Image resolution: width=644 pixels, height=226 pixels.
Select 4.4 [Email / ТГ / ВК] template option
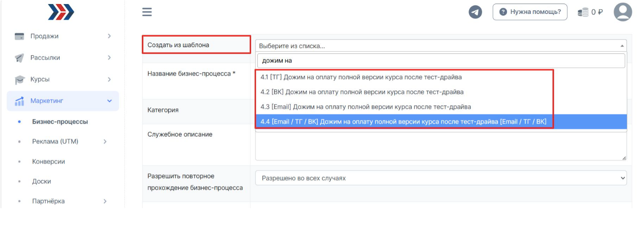pyautogui.click(x=403, y=122)
